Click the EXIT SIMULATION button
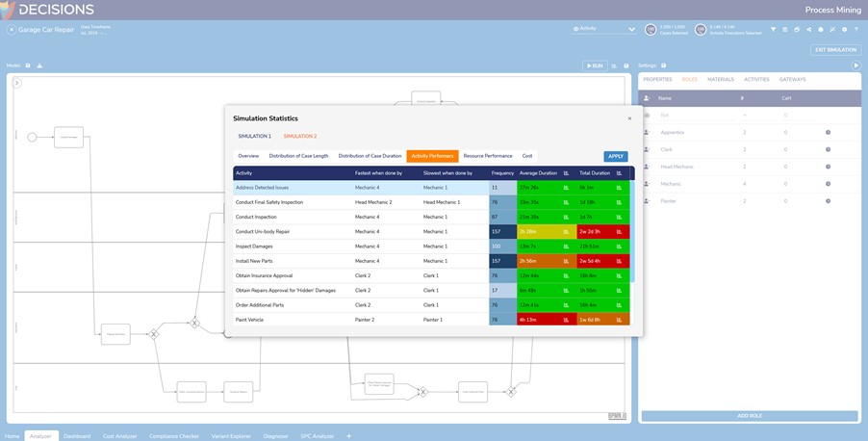 (x=834, y=50)
